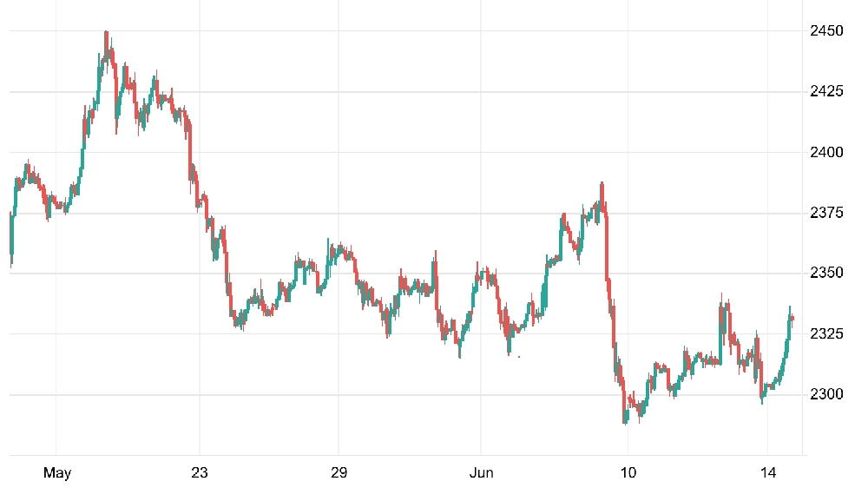Viewport: 868px width, 488px height.
Task: Click the 2425 price axis label
Action: pyautogui.click(x=826, y=91)
